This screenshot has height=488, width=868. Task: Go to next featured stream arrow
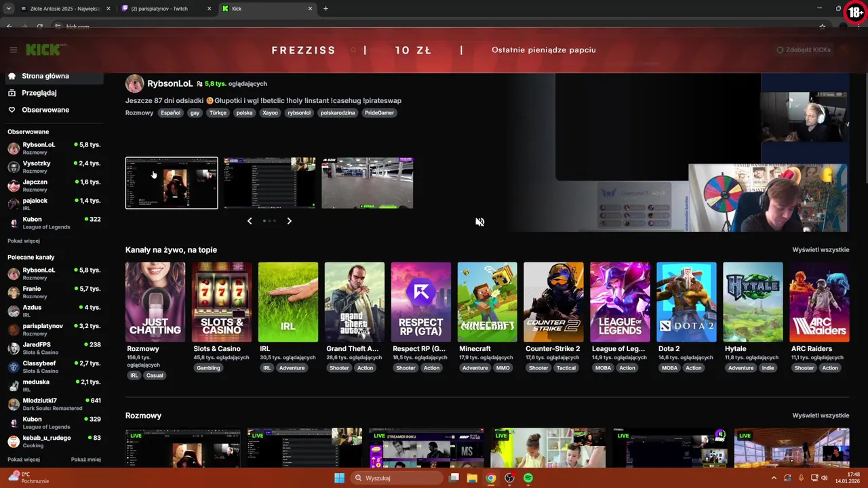(x=289, y=221)
